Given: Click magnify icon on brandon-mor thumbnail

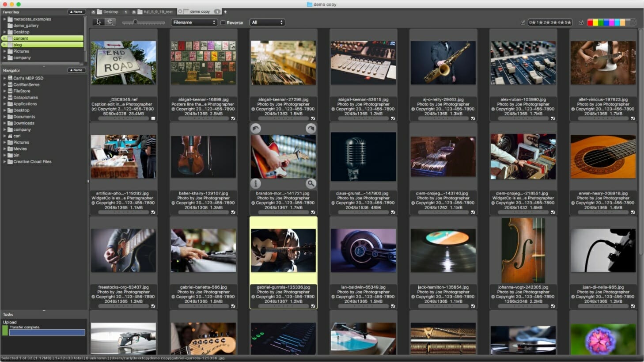Looking at the screenshot, I should (311, 183).
